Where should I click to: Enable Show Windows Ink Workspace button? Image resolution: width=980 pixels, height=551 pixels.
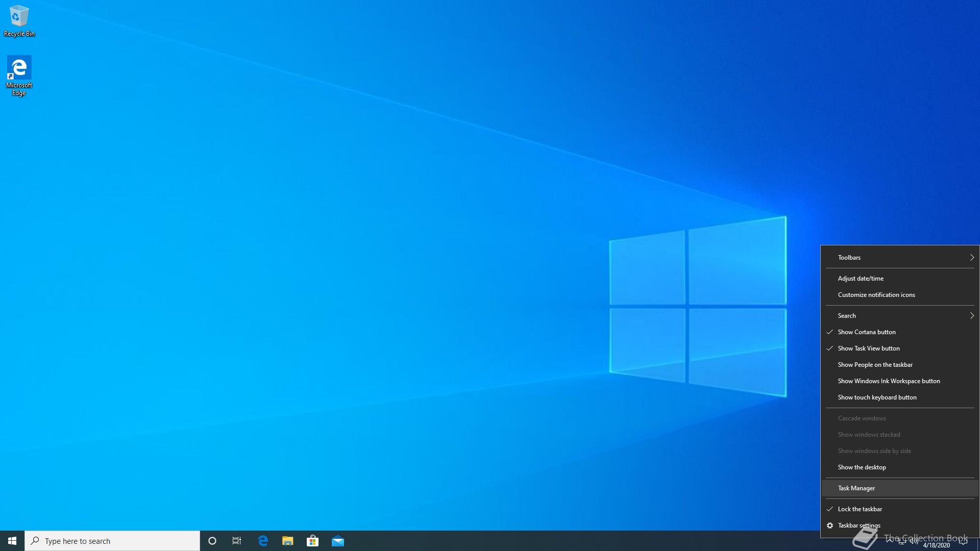[900, 381]
